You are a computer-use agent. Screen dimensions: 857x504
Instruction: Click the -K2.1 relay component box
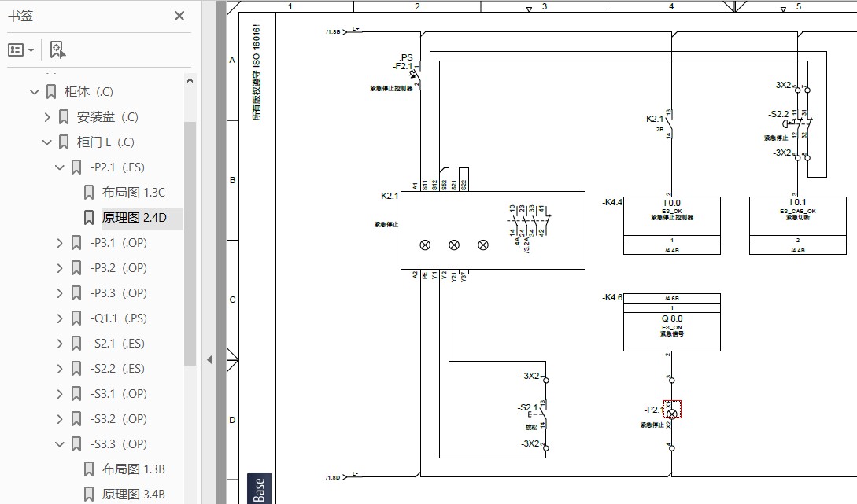493,230
